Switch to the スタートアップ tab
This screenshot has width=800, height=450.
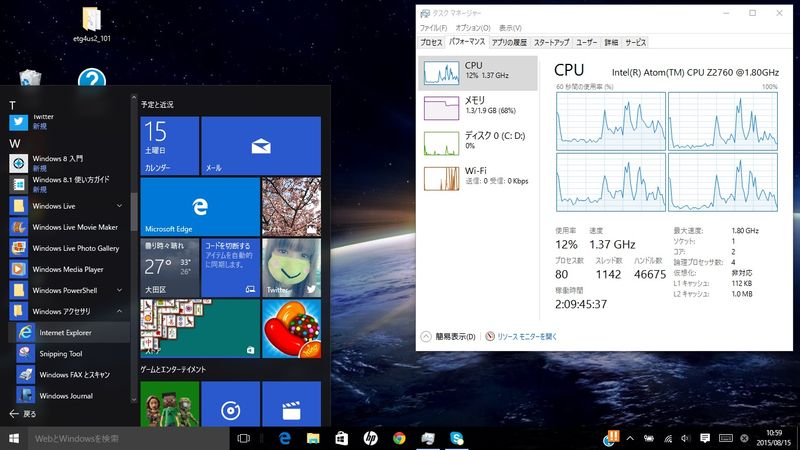coord(551,42)
